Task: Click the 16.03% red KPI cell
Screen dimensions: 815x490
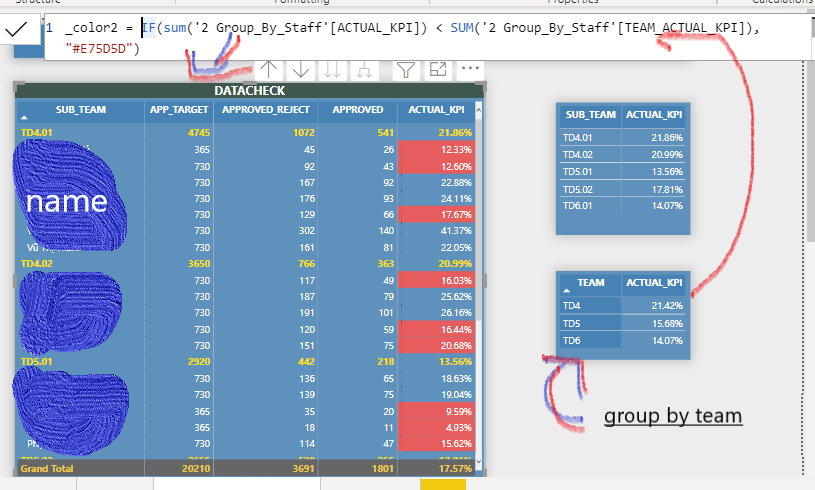Action: 436,280
